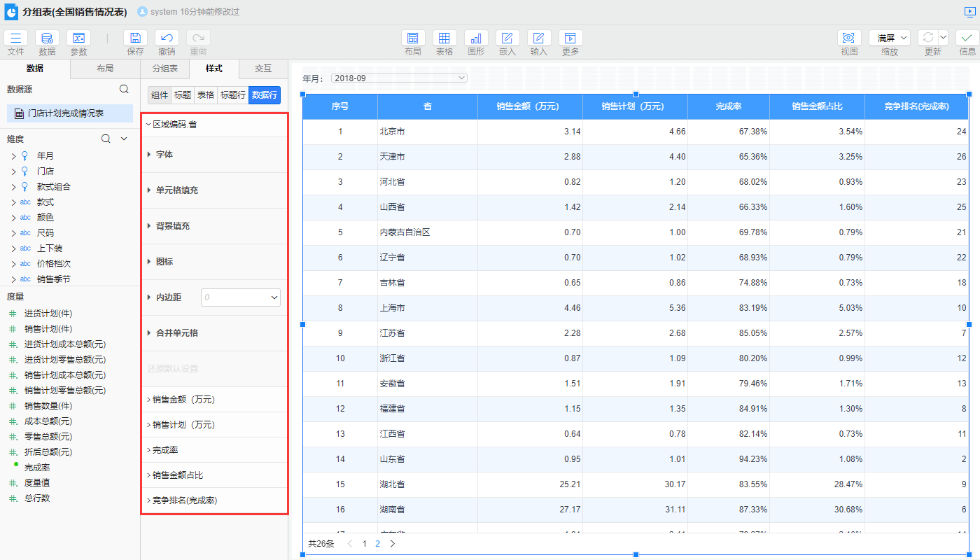980x560 pixels.
Task: Go to page 1 in pagination
Action: click(364, 543)
